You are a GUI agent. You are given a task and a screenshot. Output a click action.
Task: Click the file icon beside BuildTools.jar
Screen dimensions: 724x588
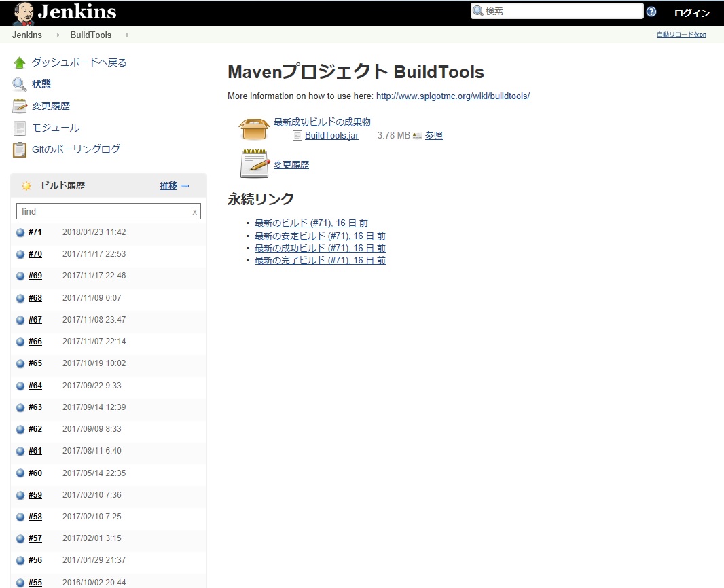pyautogui.click(x=297, y=136)
